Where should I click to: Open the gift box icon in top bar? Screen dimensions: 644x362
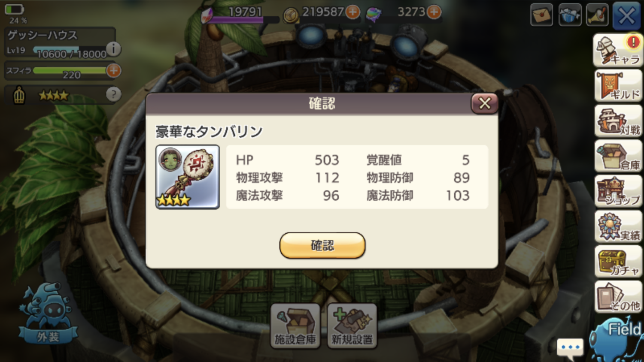point(570,15)
